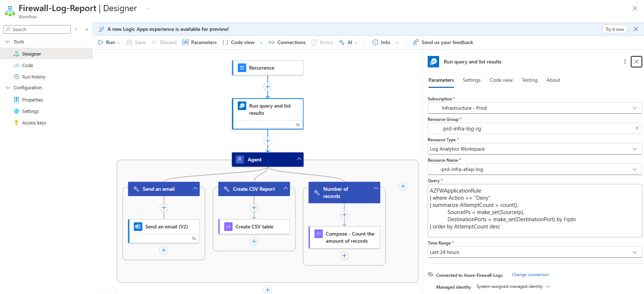The width and height of the screenshot is (644, 294).
Task: Expand the Time Range dropdown
Action: click(634, 252)
